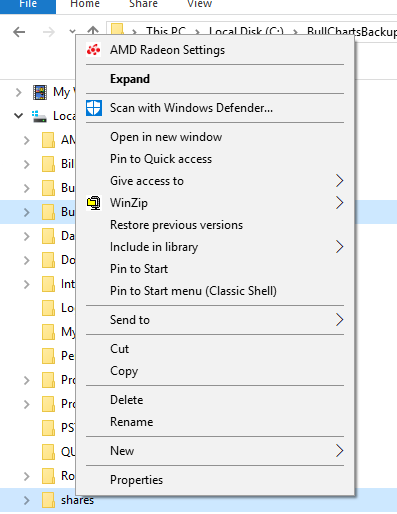The height and width of the screenshot is (514, 397).
Task: Open the File ribbon tab
Action: coord(28,6)
